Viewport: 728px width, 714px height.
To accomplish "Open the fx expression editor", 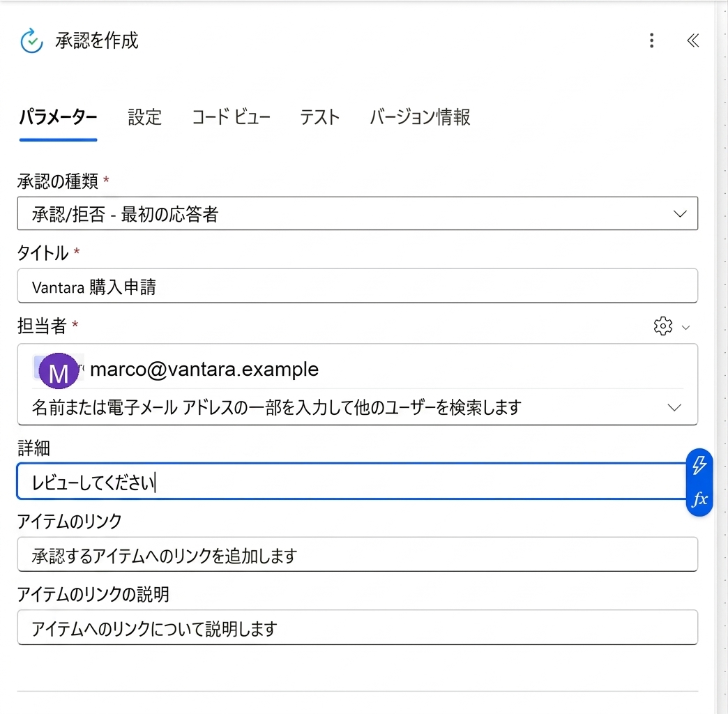I will pyautogui.click(x=699, y=499).
